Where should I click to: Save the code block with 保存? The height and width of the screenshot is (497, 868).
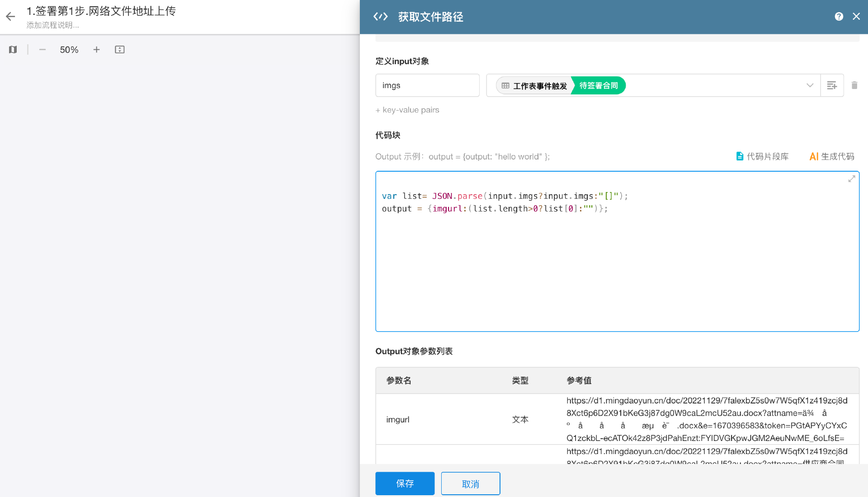tap(405, 483)
